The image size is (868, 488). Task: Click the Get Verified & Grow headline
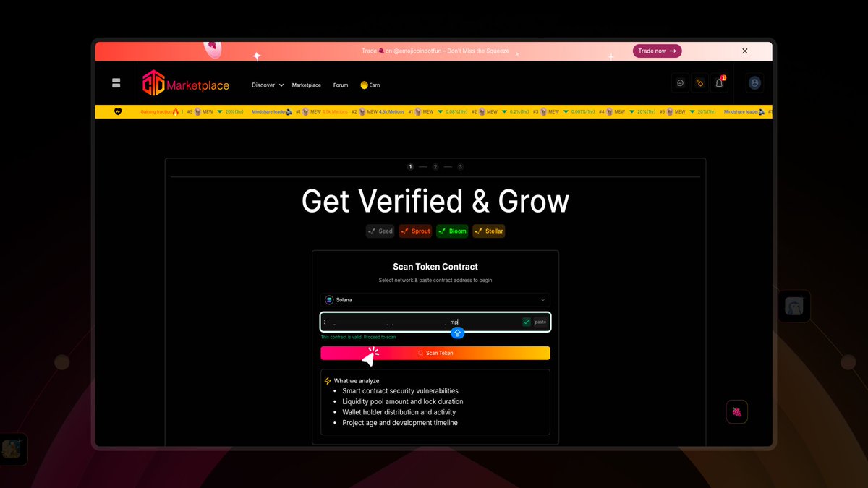[435, 201]
